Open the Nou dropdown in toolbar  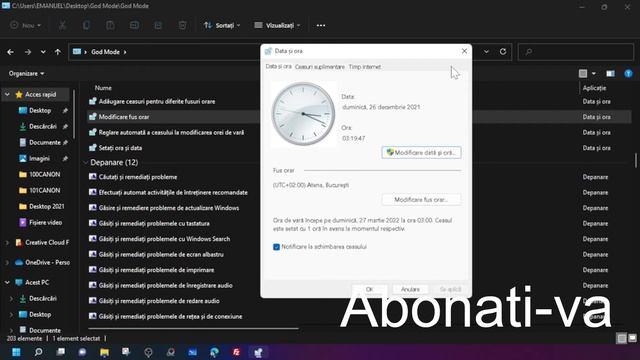(x=26, y=25)
